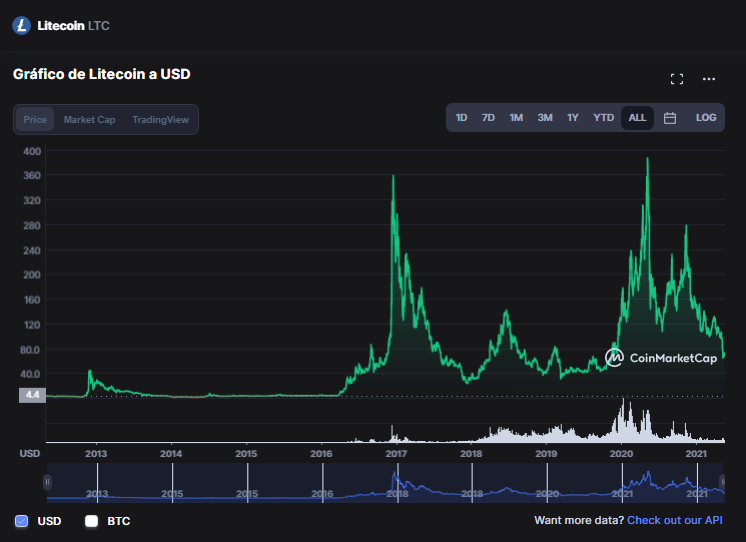This screenshot has width=746, height=542.
Task: Open the Check out our API link
Action: (675, 520)
